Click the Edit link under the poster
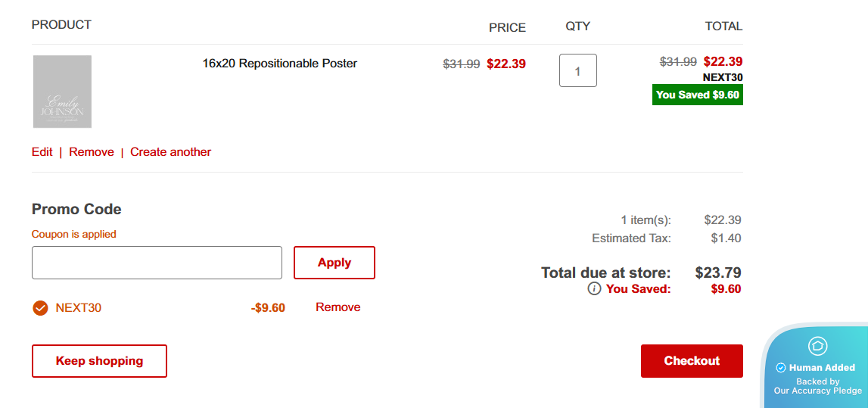868x408 pixels. pos(42,152)
